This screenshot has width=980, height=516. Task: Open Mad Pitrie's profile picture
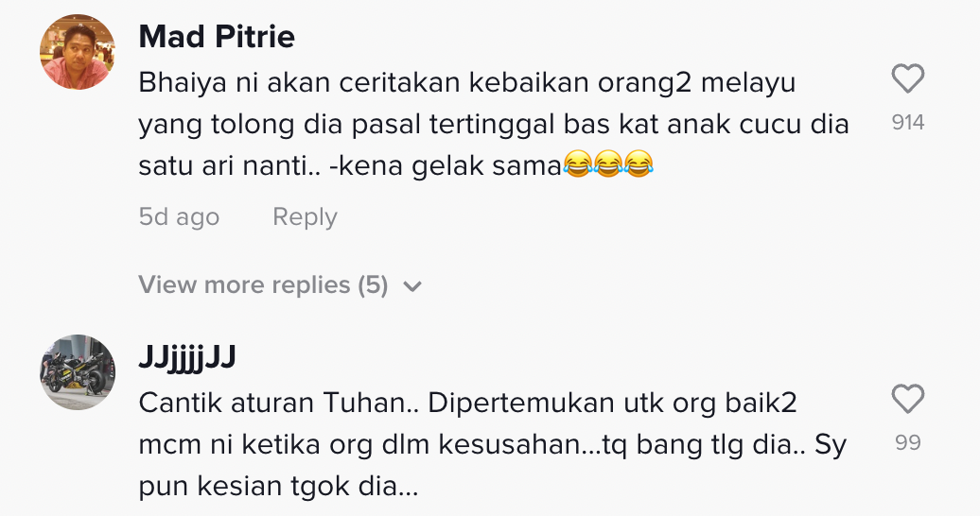point(78,53)
